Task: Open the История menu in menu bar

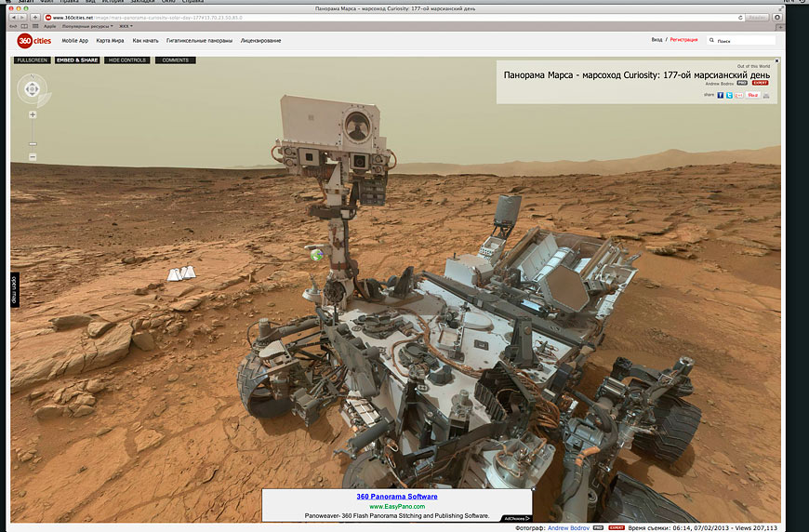Action: (x=113, y=2)
